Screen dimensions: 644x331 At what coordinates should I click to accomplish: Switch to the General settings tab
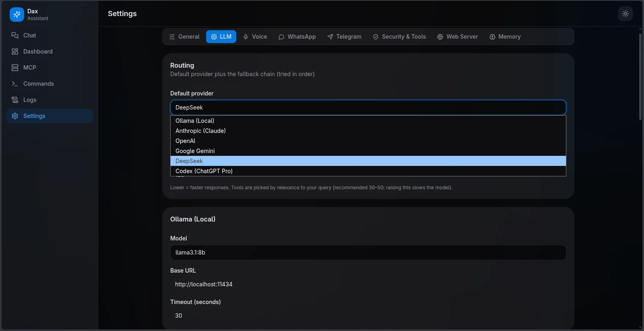pyautogui.click(x=184, y=37)
